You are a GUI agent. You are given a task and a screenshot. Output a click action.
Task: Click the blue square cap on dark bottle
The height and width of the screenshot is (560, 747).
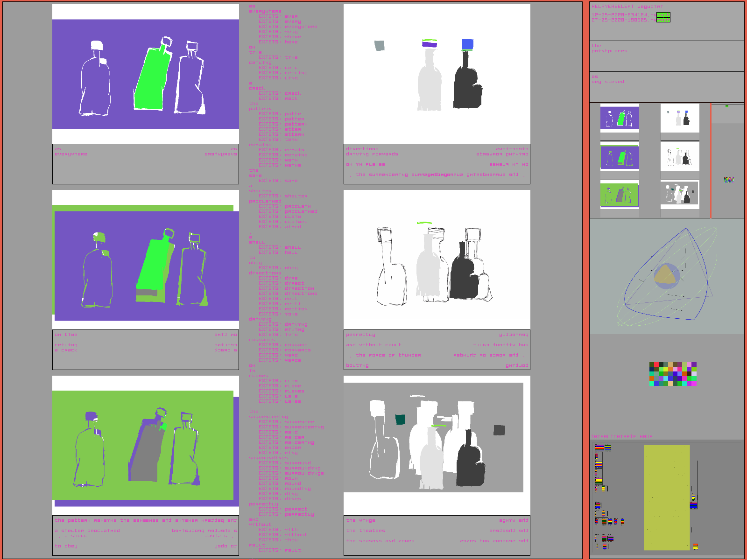[x=467, y=44]
